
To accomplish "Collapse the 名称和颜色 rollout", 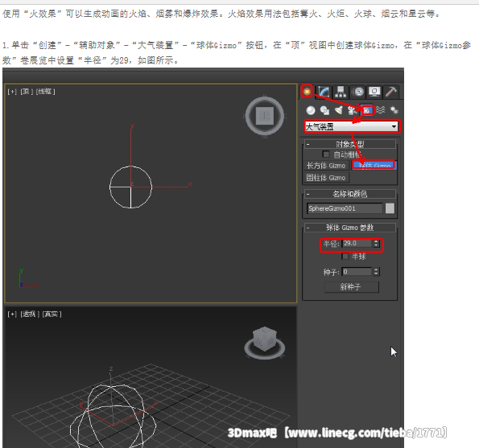I will 350,194.
